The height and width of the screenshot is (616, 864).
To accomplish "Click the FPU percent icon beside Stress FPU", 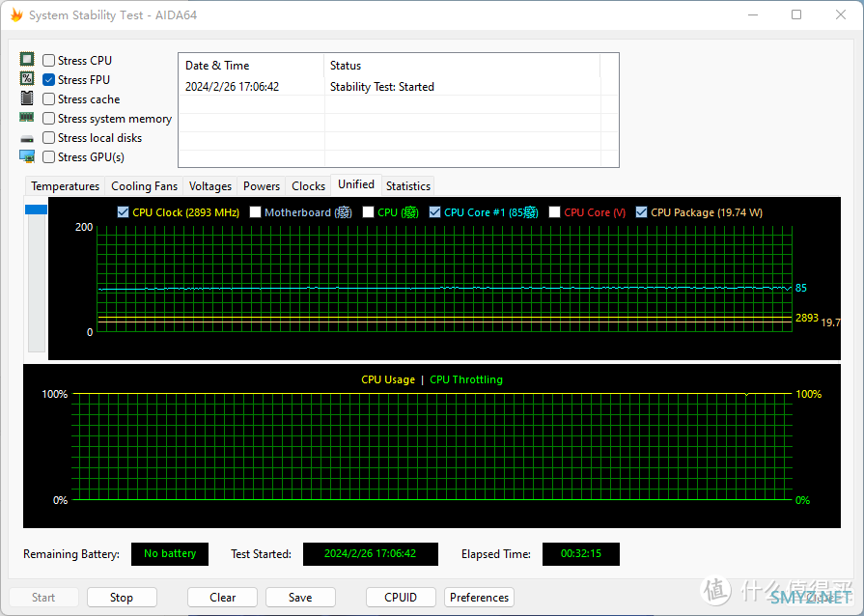I will [x=27, y=78].
